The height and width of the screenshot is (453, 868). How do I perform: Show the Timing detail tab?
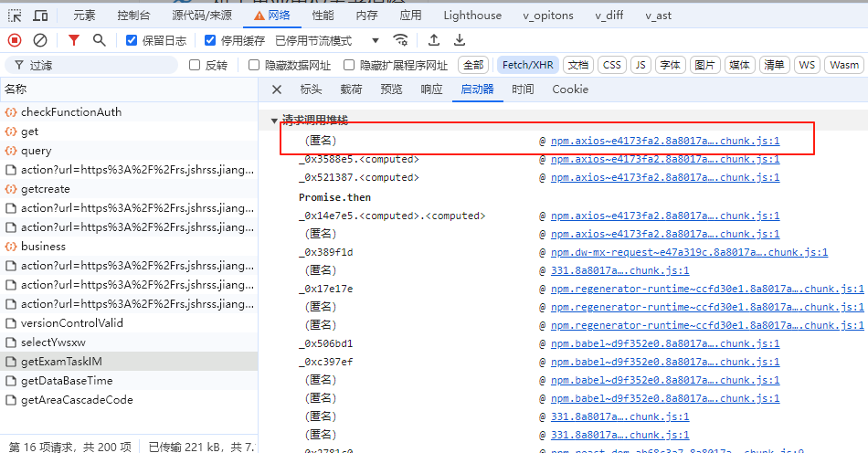click(523, 90)
